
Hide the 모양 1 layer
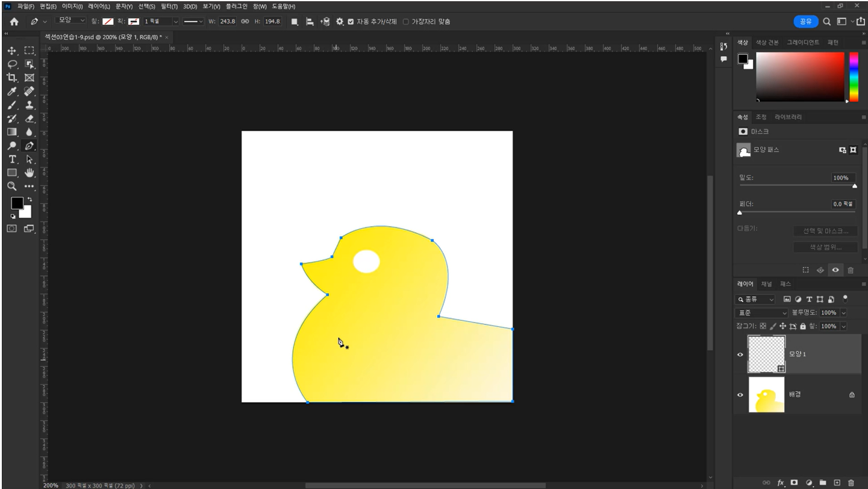740,355
